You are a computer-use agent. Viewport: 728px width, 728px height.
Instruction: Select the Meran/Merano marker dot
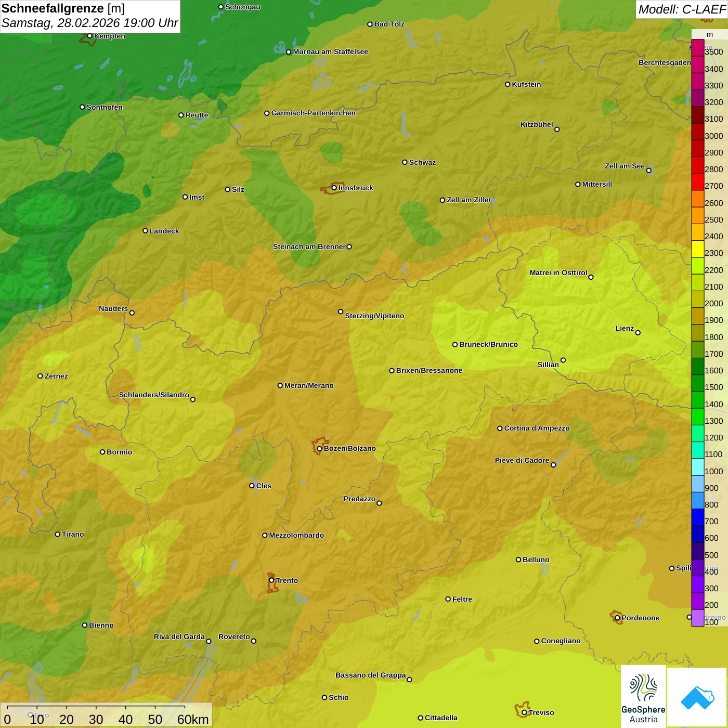coord(280,385)
